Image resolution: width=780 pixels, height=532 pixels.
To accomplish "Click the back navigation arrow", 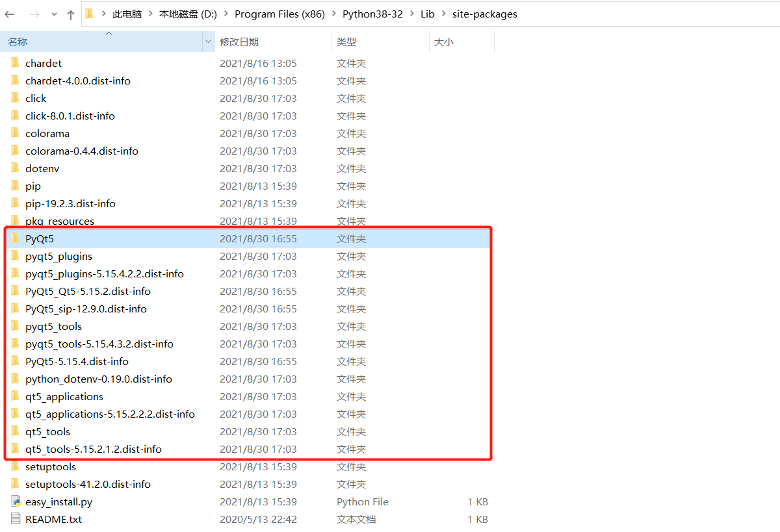I will pyautogui.click(x=10, y=14).
